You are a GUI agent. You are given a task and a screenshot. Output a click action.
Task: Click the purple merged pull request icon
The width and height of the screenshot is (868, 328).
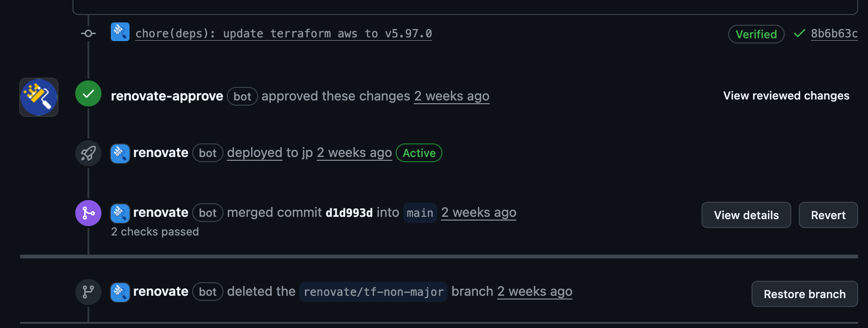(x=88, y=213)
